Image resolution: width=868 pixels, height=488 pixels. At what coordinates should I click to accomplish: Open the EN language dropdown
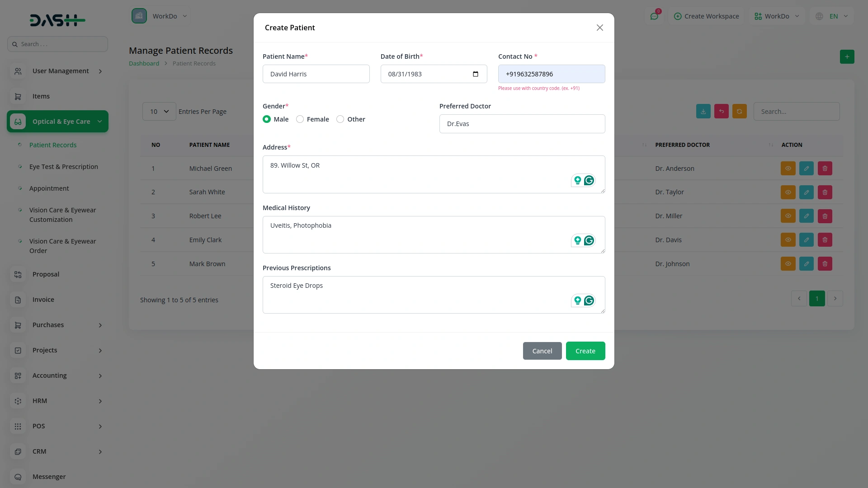click(x=833, y=16)
